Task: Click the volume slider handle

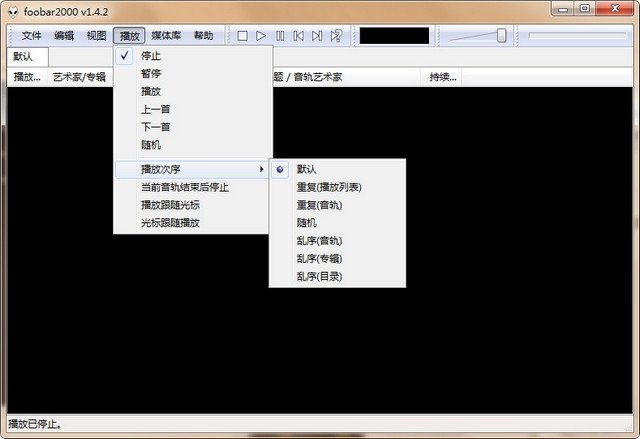Action: (502, 35)
